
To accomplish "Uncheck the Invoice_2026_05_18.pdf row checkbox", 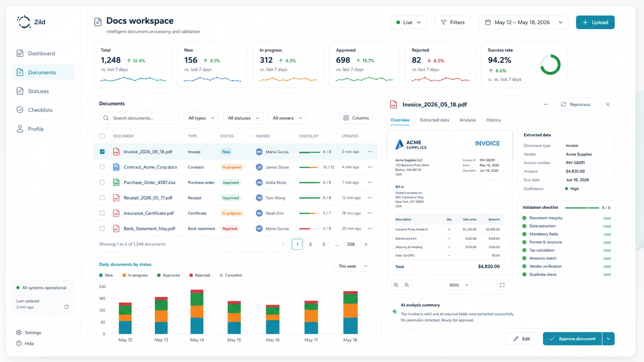I will tap(102, 152).
